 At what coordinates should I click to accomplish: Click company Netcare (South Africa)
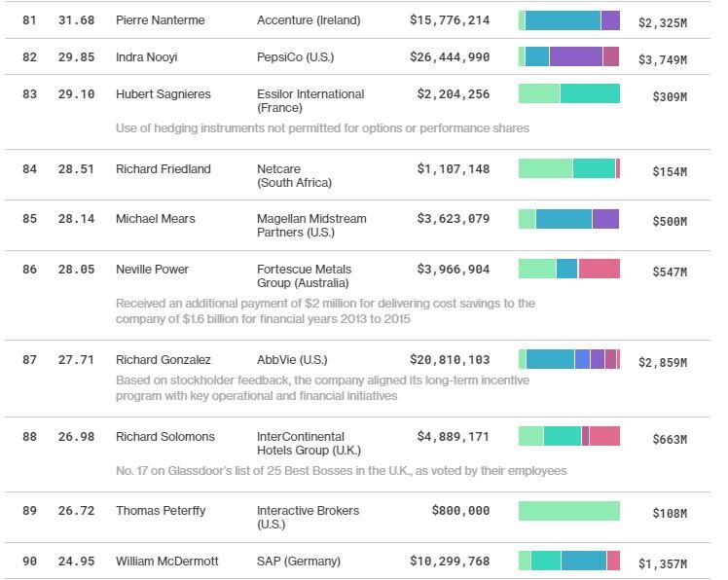point(294,175)
